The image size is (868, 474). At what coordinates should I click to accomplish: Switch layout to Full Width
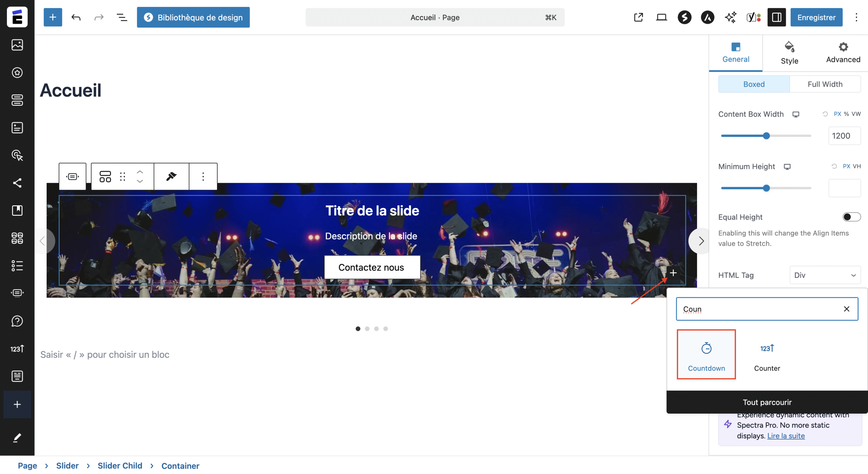(x=825, y=84)
